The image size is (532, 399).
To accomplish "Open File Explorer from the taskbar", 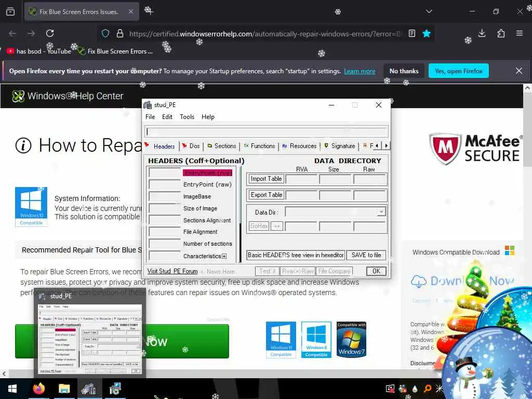I will [x=64, y=389].
